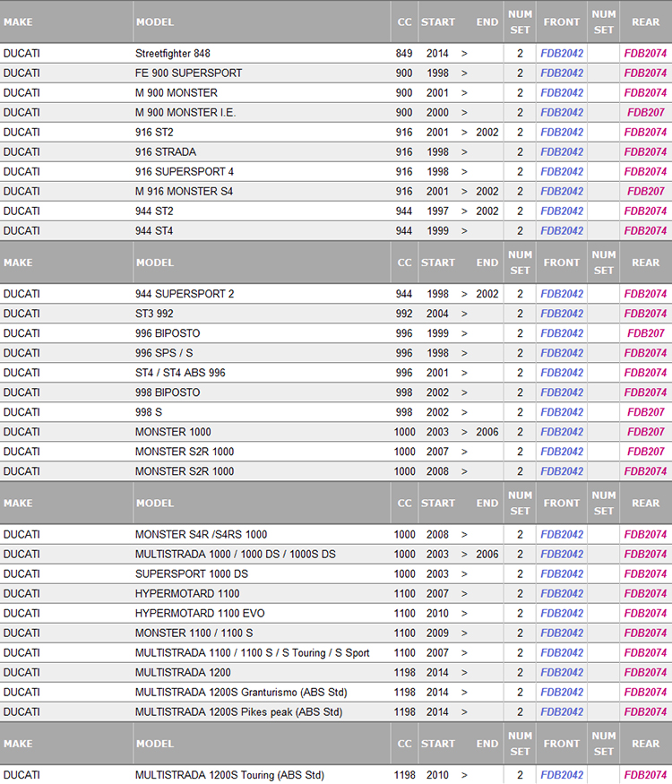Open rear FDB207 link for MONSTER 1000
Screen dimensions: 672x784
point(646,432)
